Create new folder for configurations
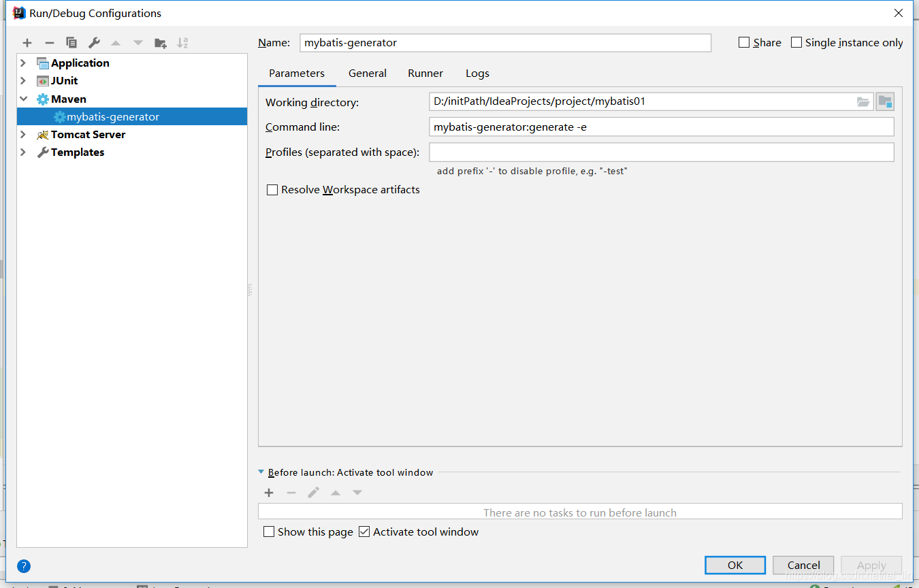 [x=161, y=43]
